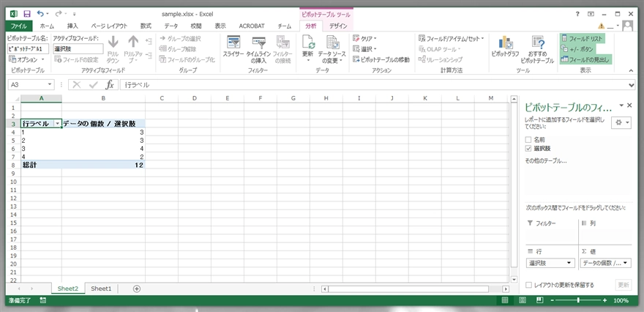644x312 pixels.
Task: Expand the Name Box dropdown
Action: (50, 85)
